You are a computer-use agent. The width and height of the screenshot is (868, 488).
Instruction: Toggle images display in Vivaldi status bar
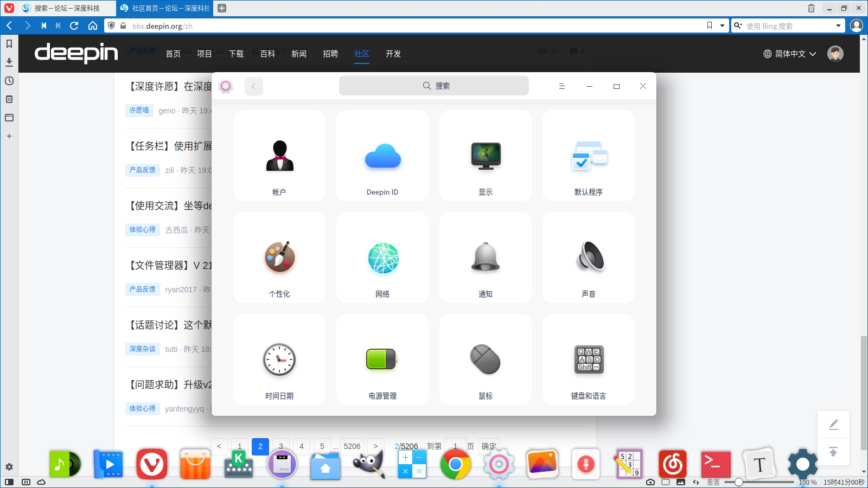pyautogui.click(x=681, y=482)
